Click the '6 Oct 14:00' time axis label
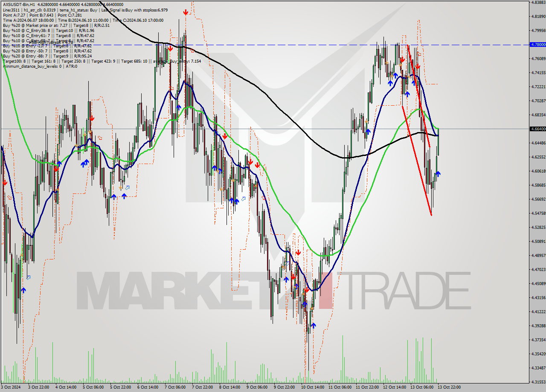Image resolution: width=546 pixels, height=392 pixels. 148,387
